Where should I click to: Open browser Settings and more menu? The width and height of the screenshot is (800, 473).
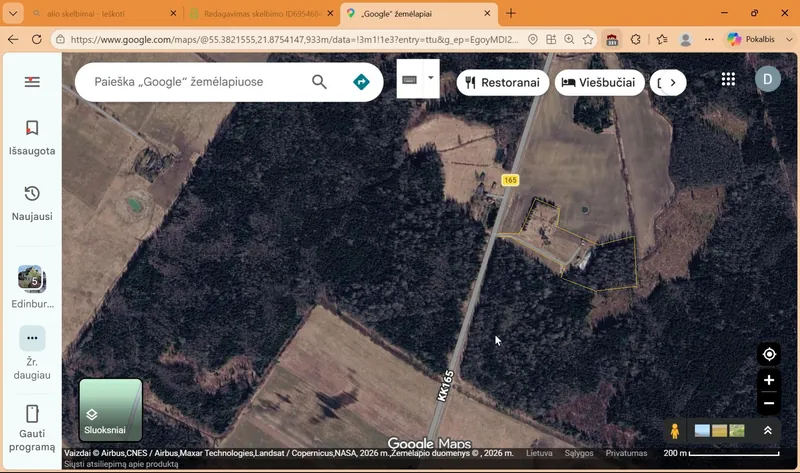coord(709,39)
